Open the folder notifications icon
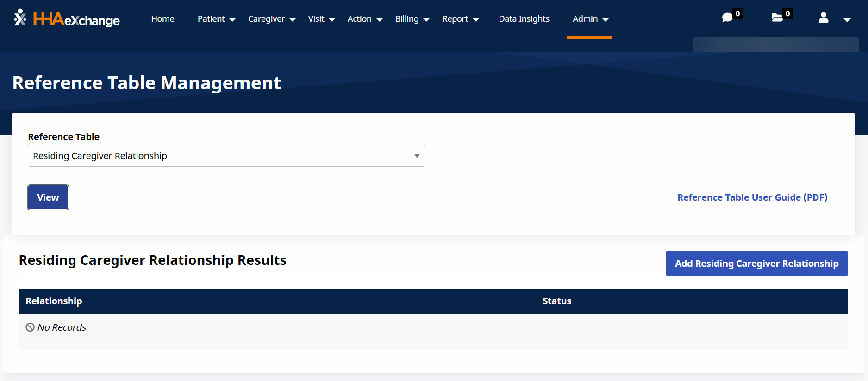868x381 pixels. (777, 18)
